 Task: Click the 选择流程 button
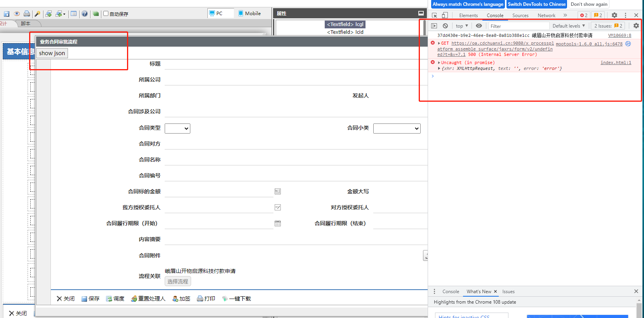pos(178,282)
